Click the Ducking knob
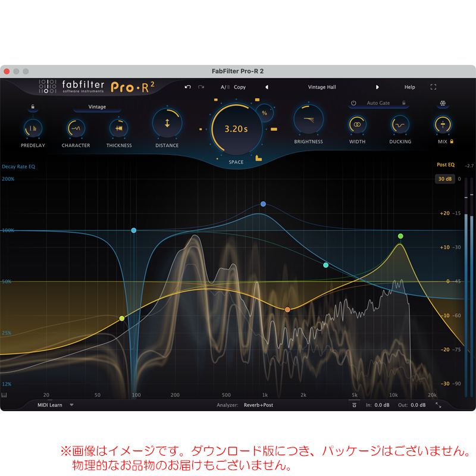This screenshot has width=476, height=476. [400, 125]
